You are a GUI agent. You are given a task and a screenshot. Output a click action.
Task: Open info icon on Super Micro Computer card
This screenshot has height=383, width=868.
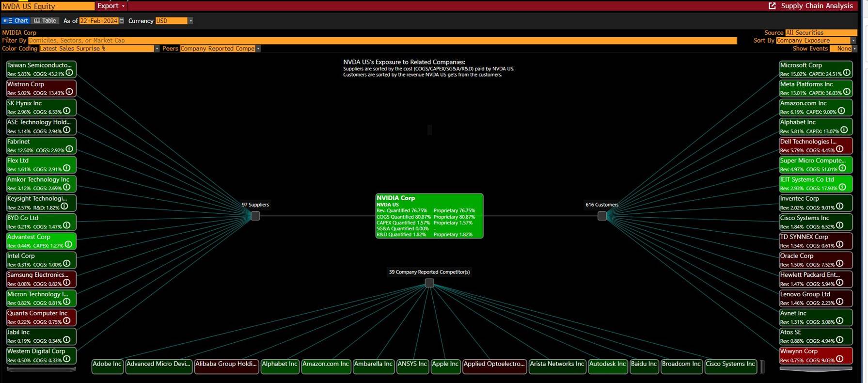[842, 168]
